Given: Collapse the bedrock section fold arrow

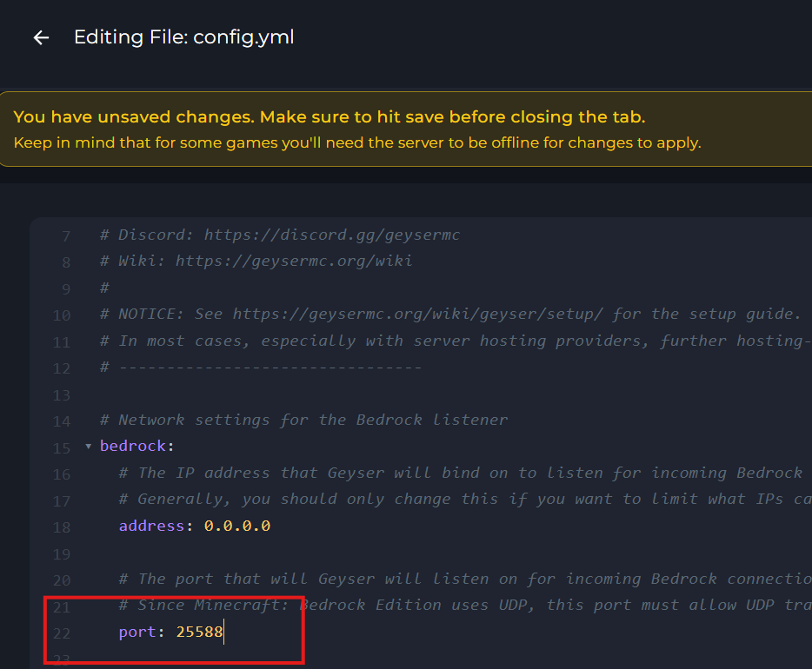Looking at the screenshot, I should (88, 447).
